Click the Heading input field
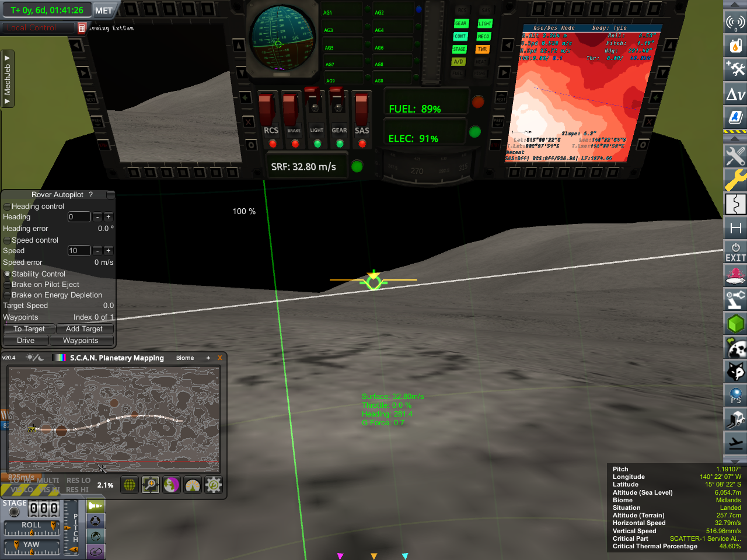747x560 pixels. coord(79,217)
